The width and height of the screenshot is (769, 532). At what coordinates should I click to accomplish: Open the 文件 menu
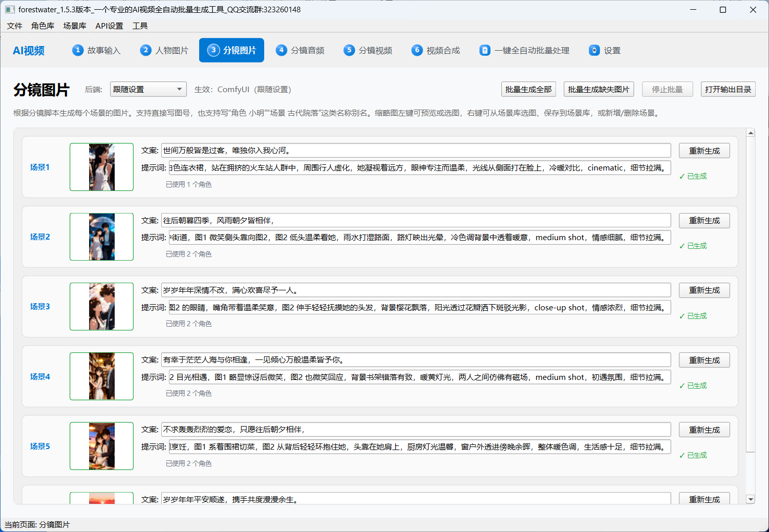click(15, 26)
